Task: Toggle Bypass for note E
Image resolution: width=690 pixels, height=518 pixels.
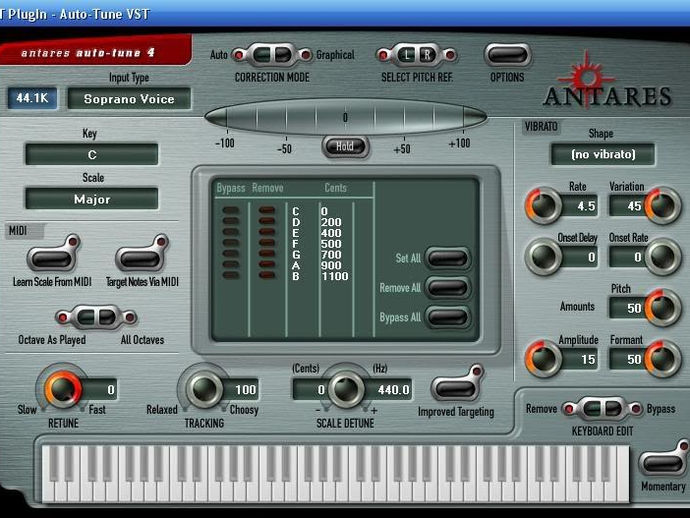Action: (x=231, y=232)
